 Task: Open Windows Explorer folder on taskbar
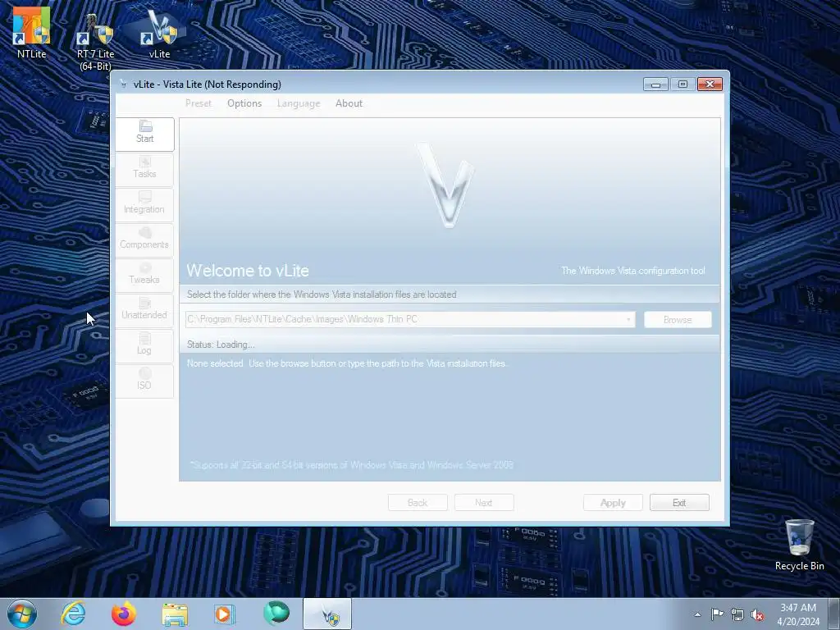pos(175,614)
